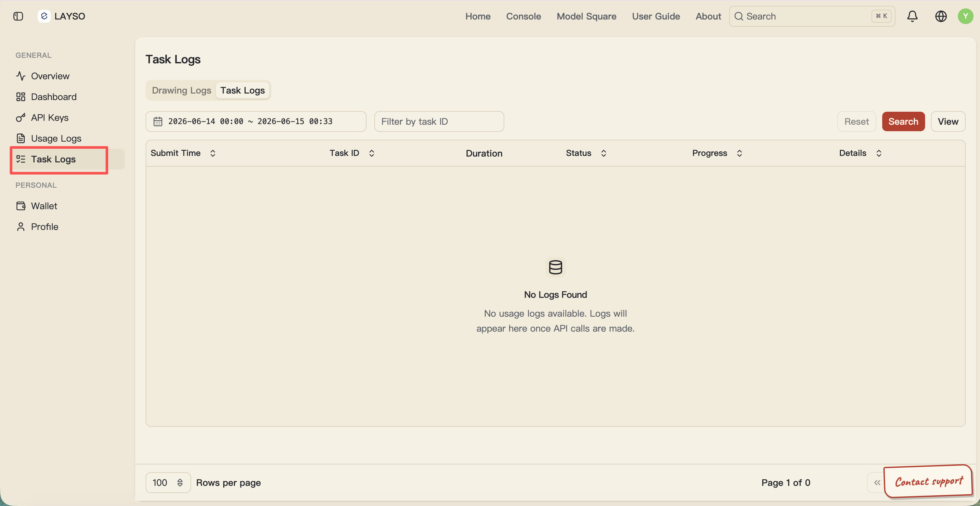Open the user avatar Y menu
Image resolution: width=980 pixels, height=506 pixels.
(x=965, y=16)
